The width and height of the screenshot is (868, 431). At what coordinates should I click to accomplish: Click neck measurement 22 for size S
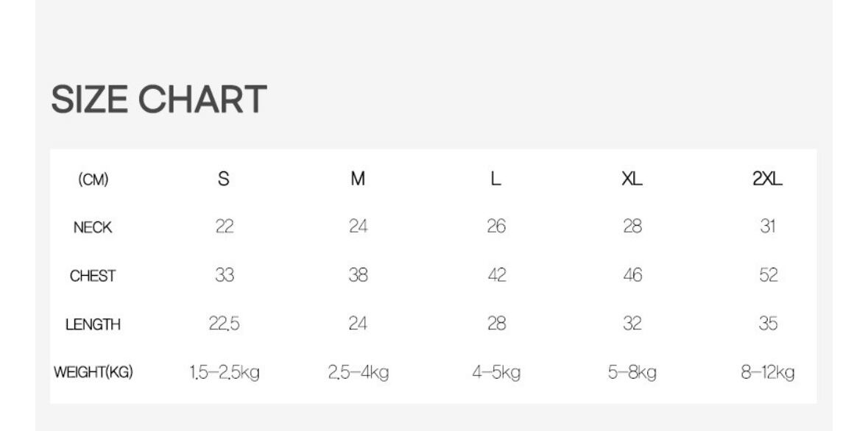(224, 227)
